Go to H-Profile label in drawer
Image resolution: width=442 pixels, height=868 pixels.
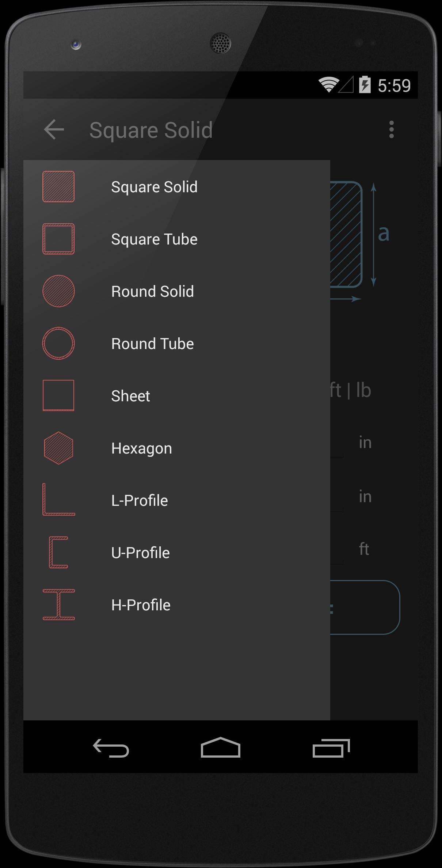point(141,605)
